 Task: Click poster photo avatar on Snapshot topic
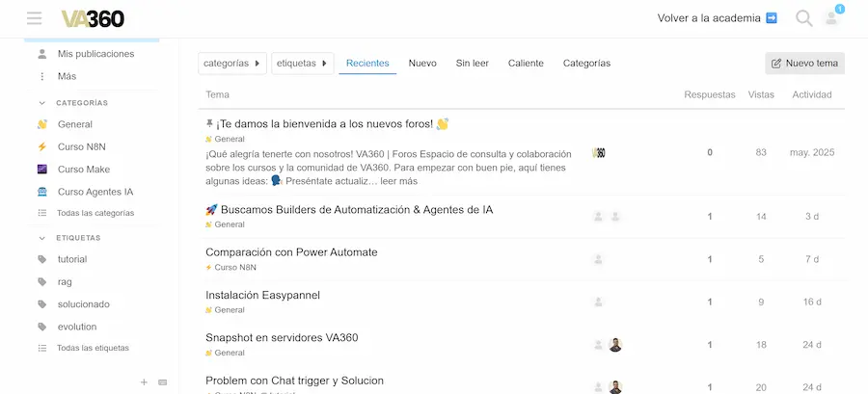615,345
